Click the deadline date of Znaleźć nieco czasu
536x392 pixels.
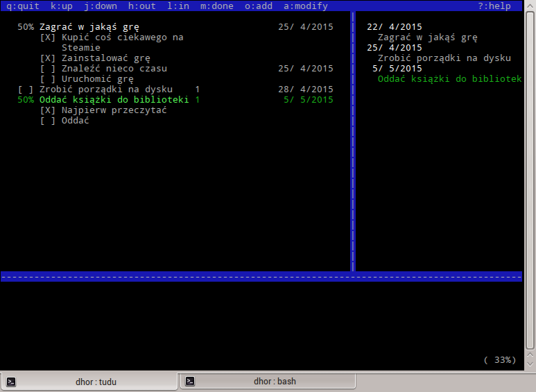pyautogui.click(x=306, y=69)
